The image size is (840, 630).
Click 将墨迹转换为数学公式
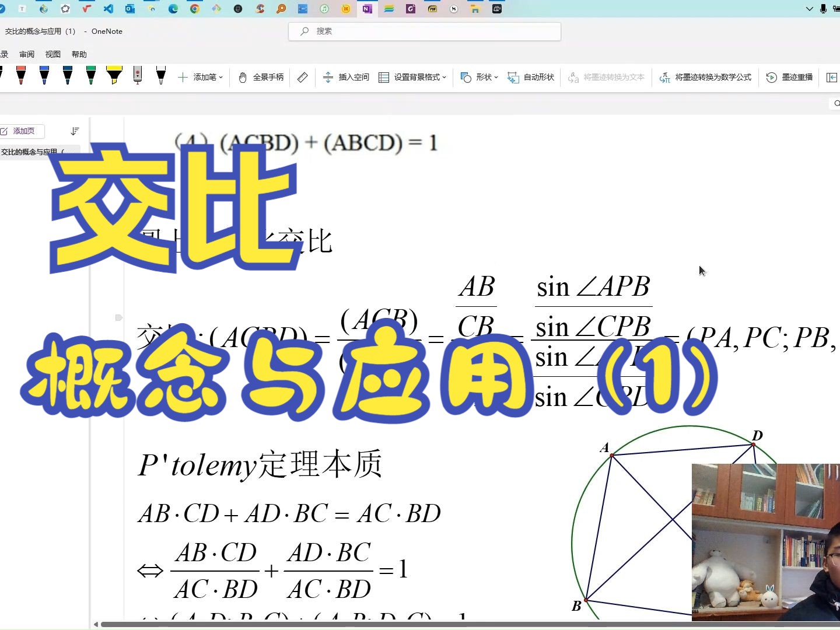coord(705,77)
